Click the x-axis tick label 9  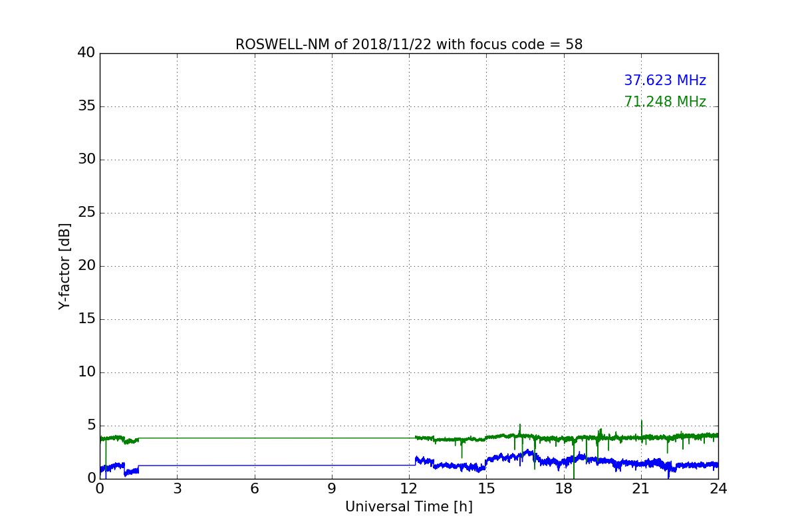click(332, 489)
